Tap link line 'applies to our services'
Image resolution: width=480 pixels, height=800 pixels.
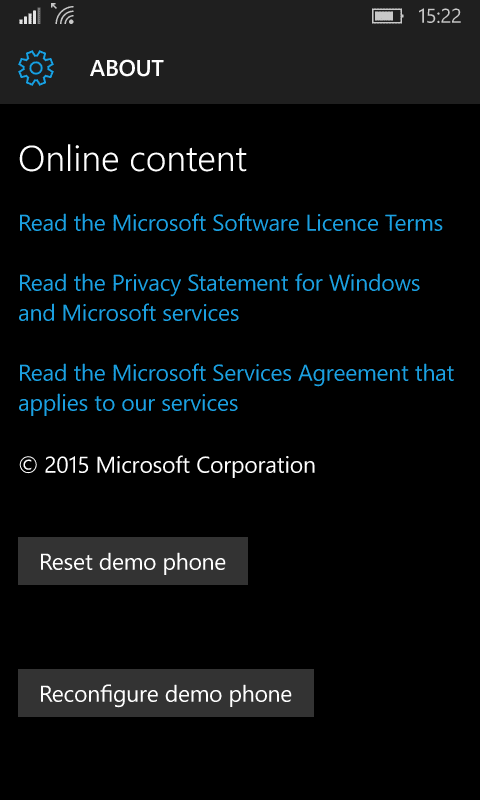(128, 404)
